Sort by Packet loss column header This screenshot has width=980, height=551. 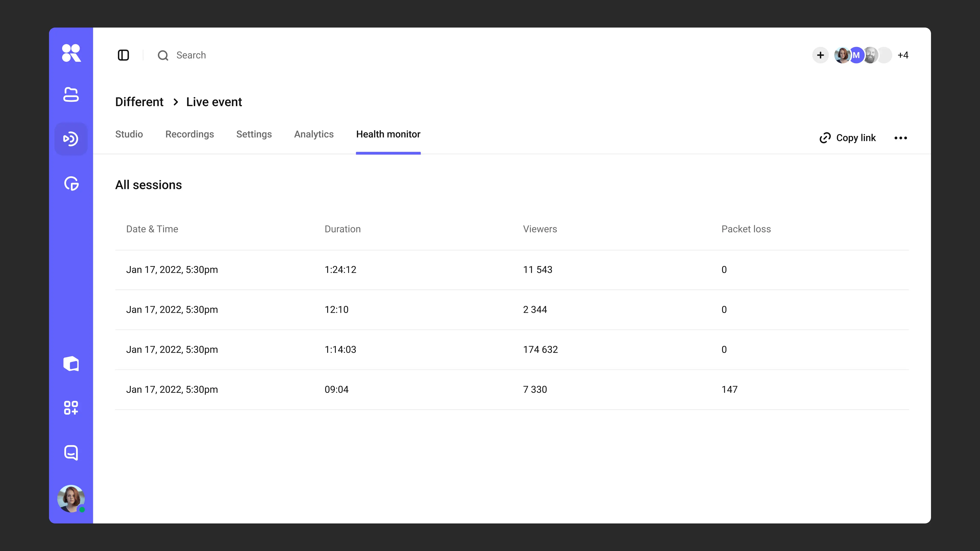click(746, 229)
